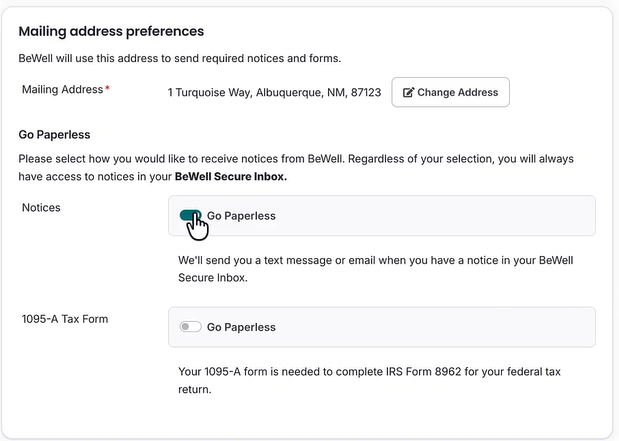Image resolution: width=619 pixels, height=441 pixels.
Task: Click the Mailing Address field label
Action: click(x=62, y=90)
